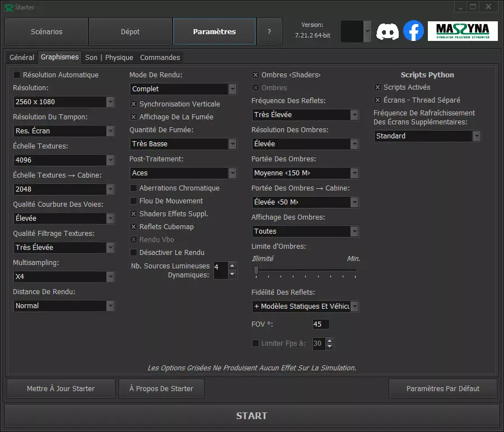Select the Graphismes settings tab
This screenshot has width=504, height=432.
(x=59, y=57)
